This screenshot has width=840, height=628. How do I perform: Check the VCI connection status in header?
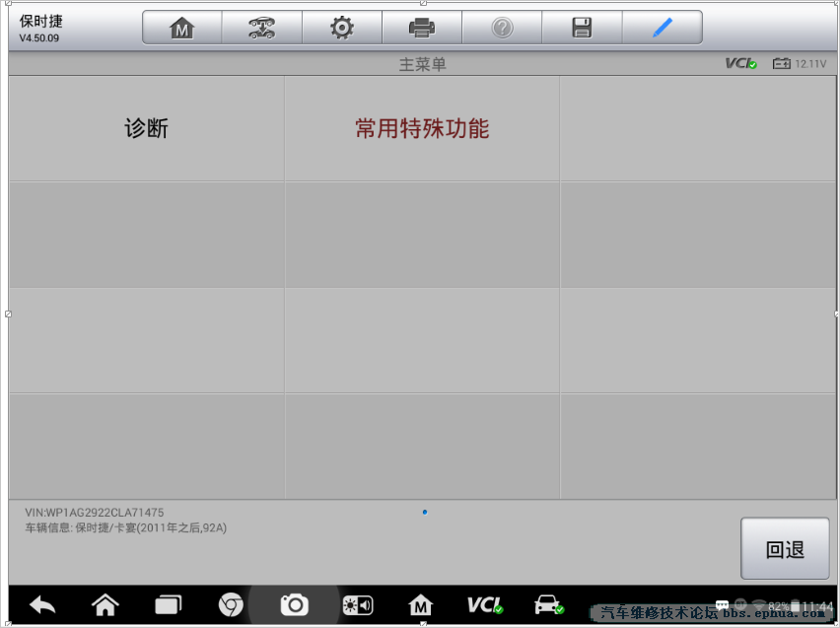click(740, 64)
